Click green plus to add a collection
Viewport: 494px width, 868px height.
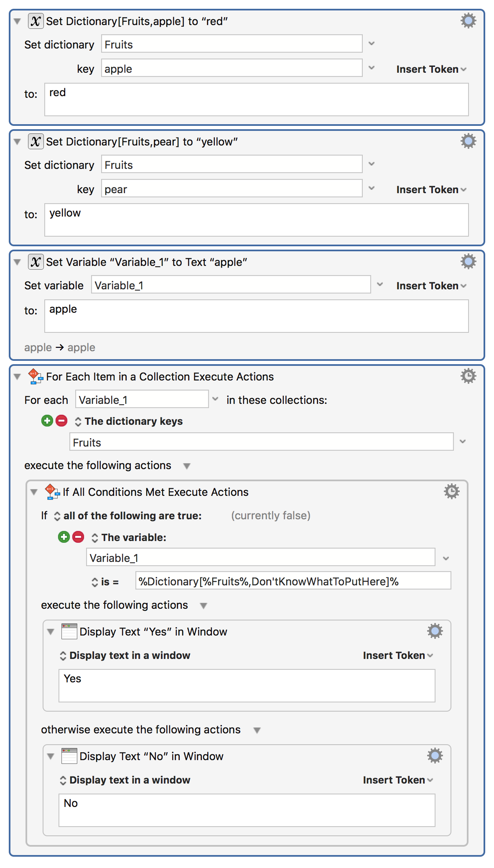click(x=47, y=421)
